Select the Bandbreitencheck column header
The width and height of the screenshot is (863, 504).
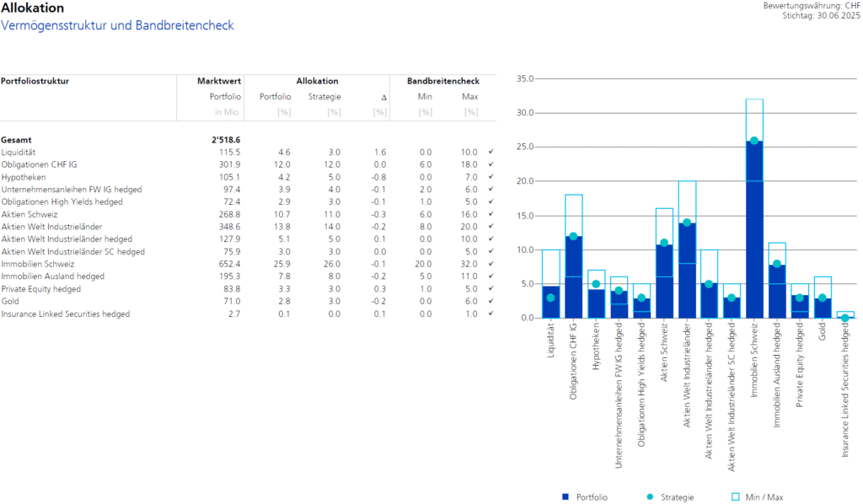click(x=442, y=82)
